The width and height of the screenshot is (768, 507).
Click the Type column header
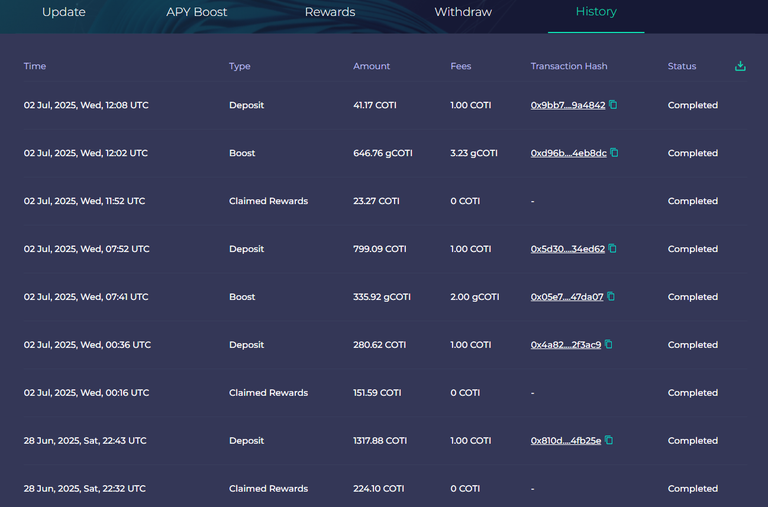pos(240,66)
